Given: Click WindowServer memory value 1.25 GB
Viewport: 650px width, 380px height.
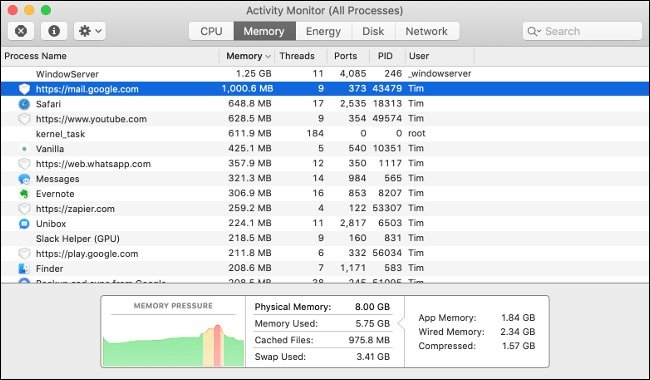Looking at the screenshot, I should 254,74.
